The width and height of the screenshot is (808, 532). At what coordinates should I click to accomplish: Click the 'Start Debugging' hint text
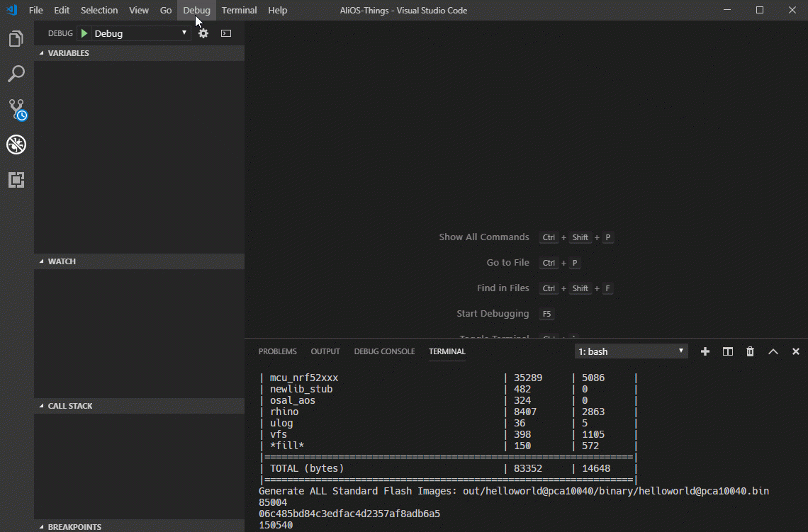[x=493, y=314]
